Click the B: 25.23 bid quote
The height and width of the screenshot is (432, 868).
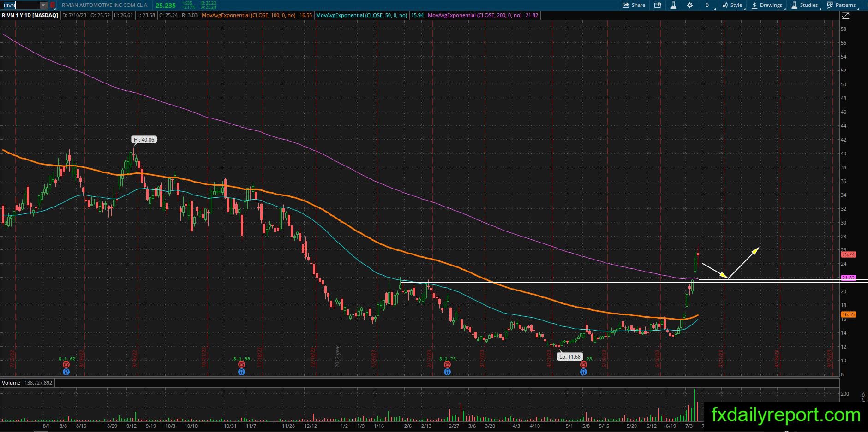[209, 3]
